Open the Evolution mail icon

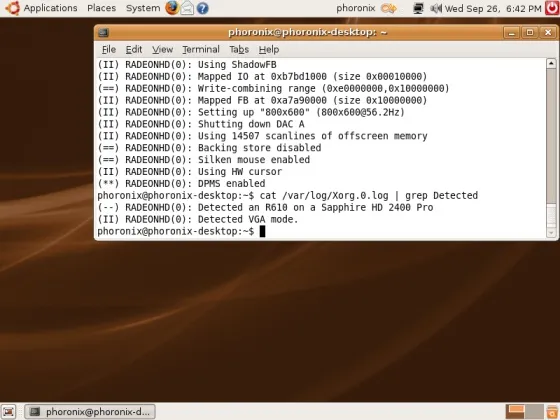[187, 8]
